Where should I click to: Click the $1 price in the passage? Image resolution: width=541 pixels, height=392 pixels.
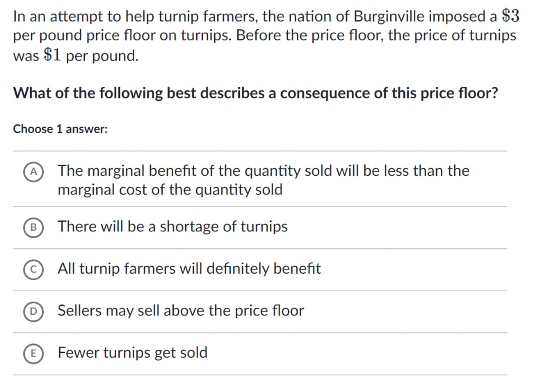(x=52, y=55)
